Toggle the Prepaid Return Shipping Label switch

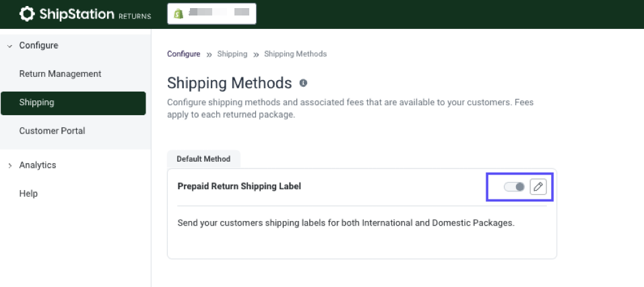click(x=514, y=187)
